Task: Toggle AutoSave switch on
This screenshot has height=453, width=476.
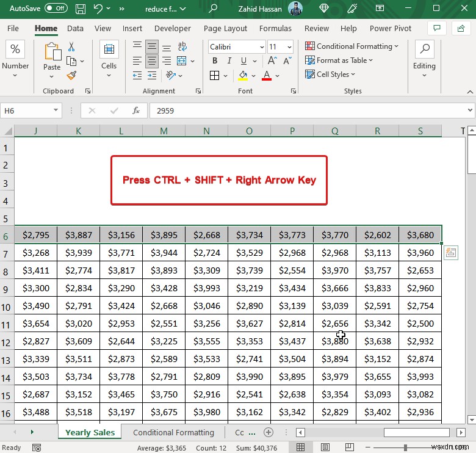Action: (x=56, y=8)
